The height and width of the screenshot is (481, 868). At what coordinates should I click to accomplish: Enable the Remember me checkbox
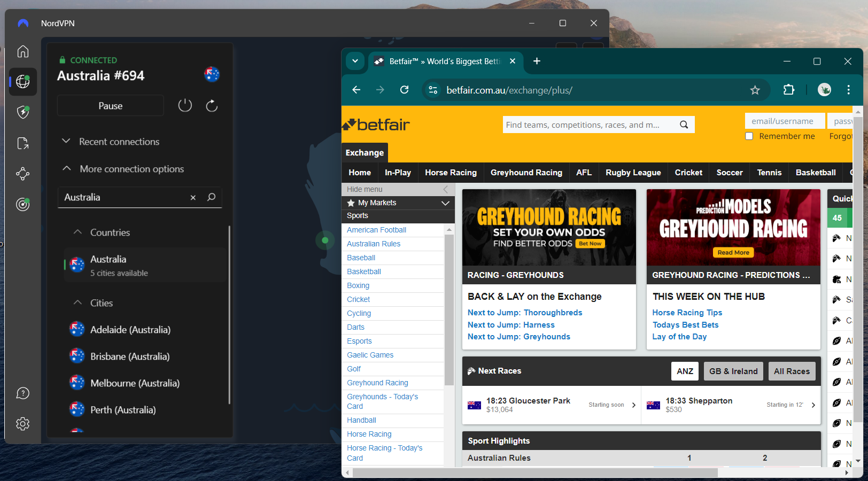[749, 136]
